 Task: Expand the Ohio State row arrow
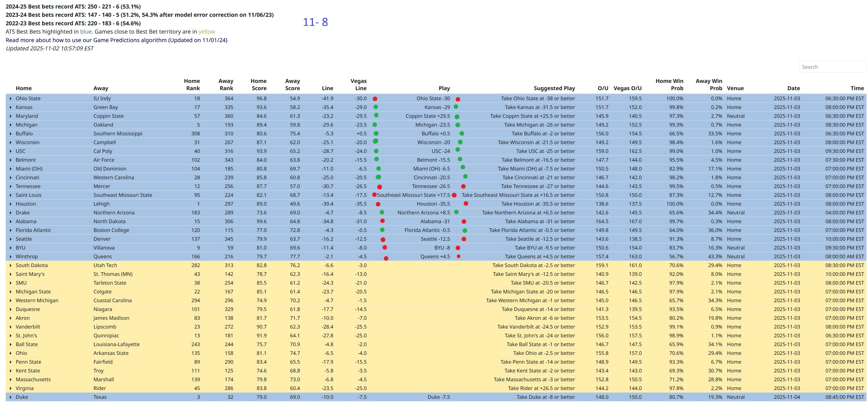[x=10, y=99]
